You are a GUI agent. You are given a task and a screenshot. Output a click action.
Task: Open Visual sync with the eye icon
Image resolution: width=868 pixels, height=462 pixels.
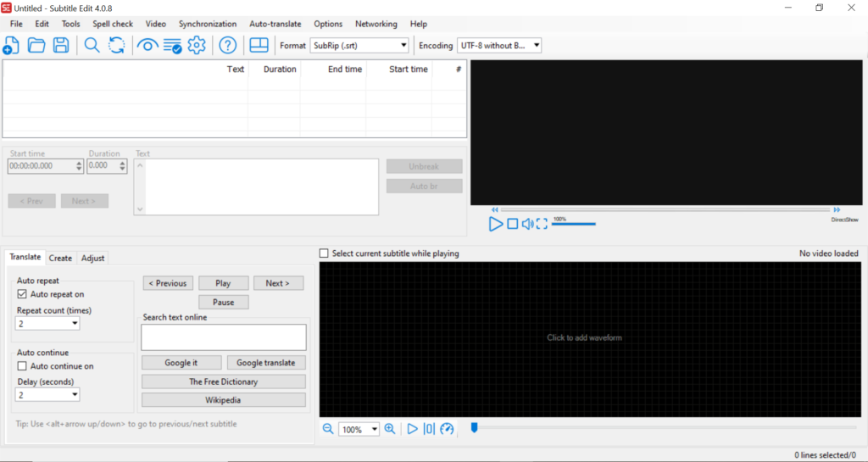click(x=147, y=46)
